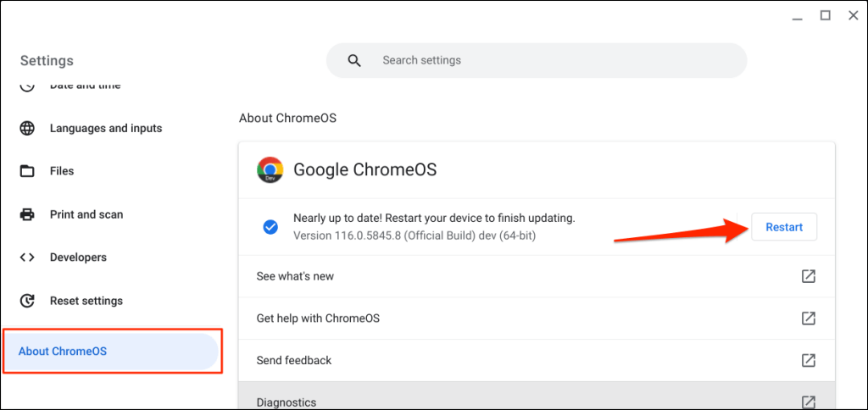868x410 pixels.
Task: Open Languages and inputs settings section
Action: (x=106, y=129)
